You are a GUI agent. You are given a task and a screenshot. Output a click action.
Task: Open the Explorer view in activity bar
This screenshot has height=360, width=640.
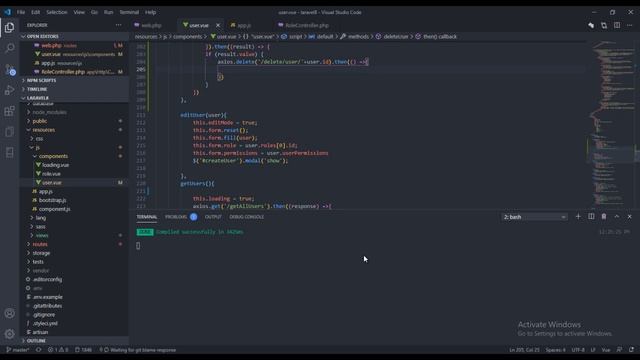(9, 27)
